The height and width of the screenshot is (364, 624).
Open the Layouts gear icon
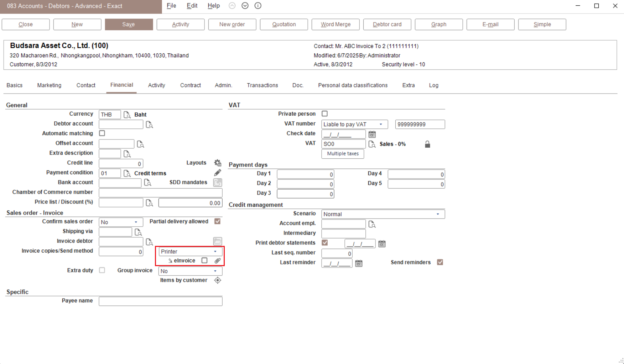(217, 163)
